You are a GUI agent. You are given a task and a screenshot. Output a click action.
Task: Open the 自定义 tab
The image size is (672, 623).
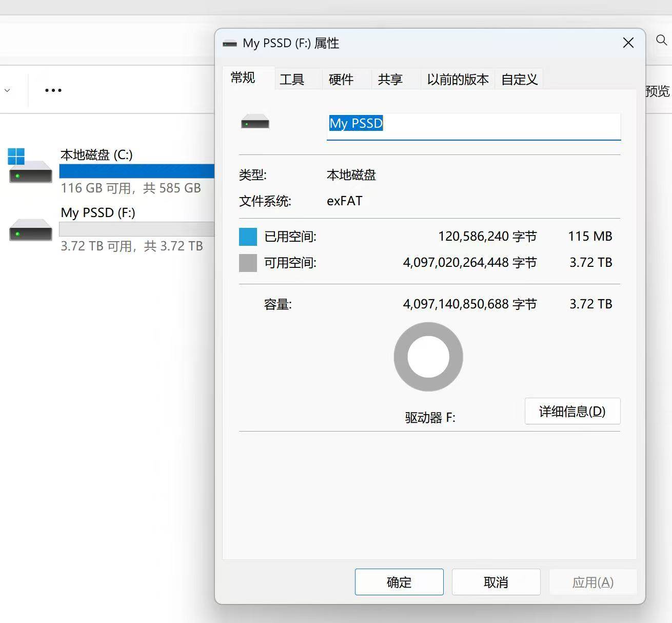coord(519,80)
